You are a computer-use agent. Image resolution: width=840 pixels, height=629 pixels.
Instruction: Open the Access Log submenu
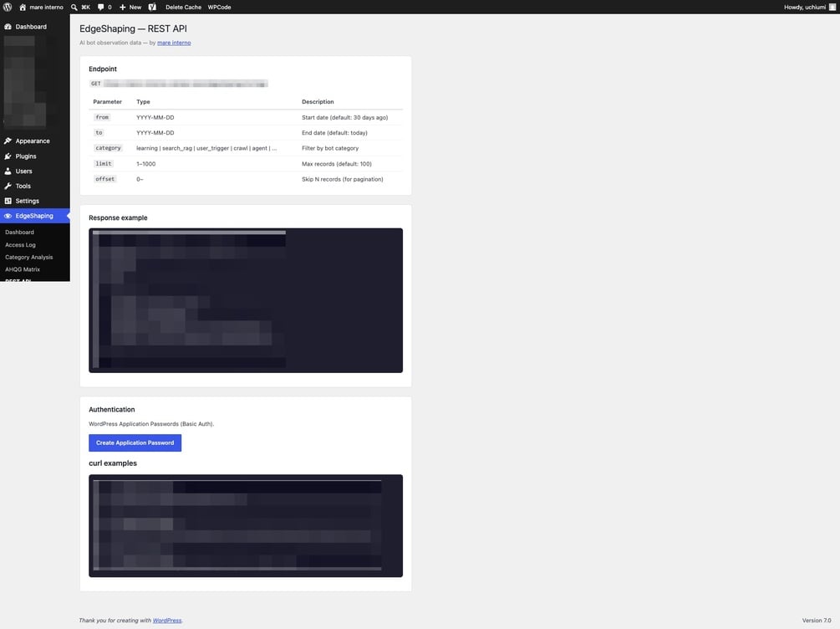pos(20,244)
